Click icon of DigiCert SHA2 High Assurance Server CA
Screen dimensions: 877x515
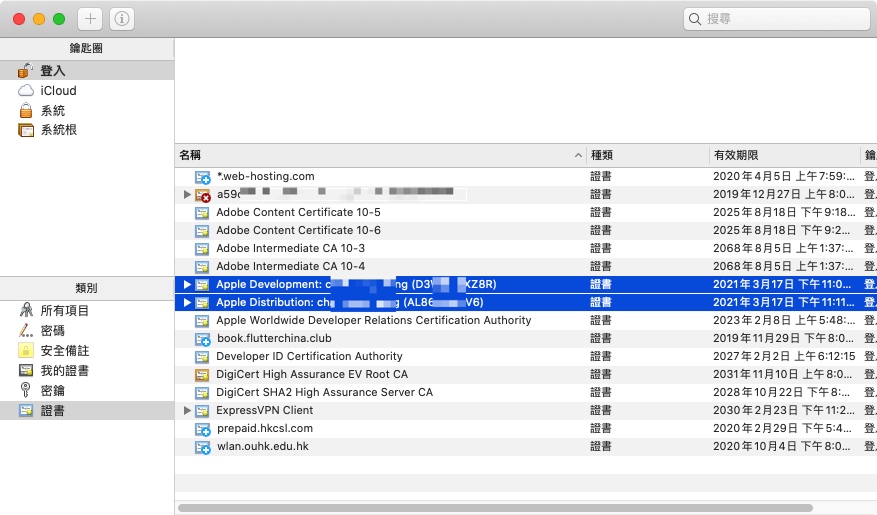tap(201, 393)
